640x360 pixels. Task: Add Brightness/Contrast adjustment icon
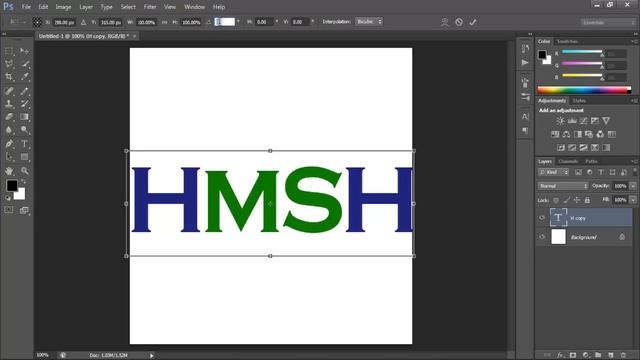pyautogui.click(x=560, y=121)
